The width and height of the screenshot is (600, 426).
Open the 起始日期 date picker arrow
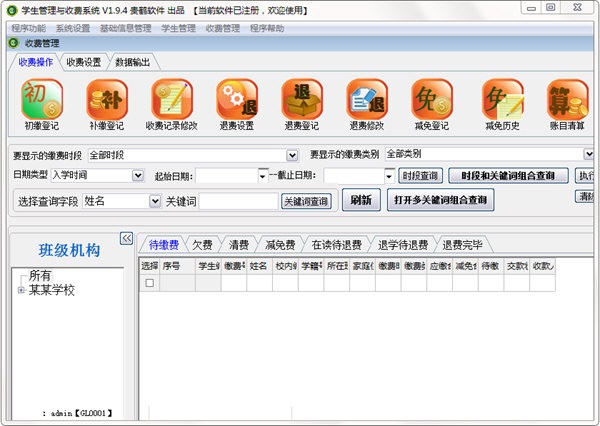click(x=263, y=176)
